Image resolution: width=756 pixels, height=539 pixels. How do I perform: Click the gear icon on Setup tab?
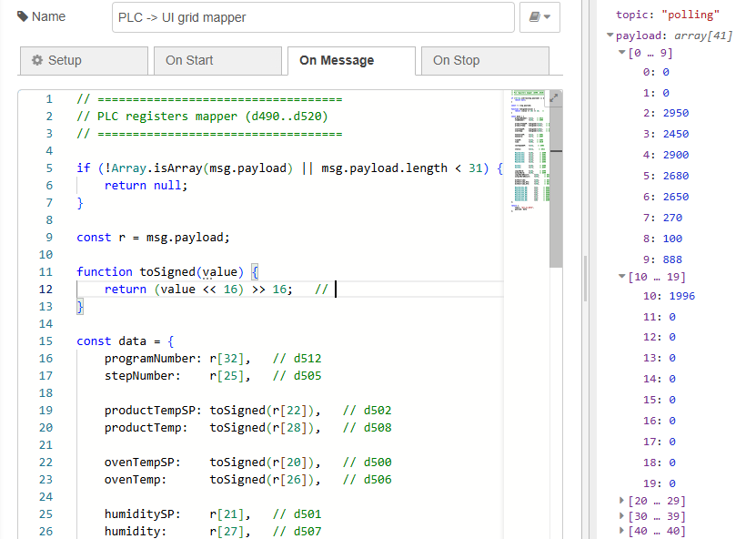point(37,60)
